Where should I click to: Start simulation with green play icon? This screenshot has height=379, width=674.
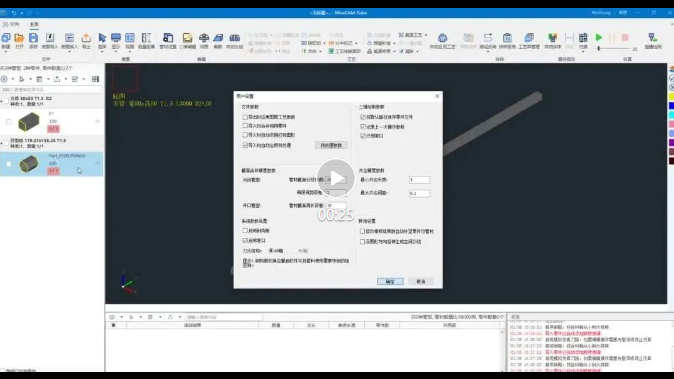[x=599, y=38]
